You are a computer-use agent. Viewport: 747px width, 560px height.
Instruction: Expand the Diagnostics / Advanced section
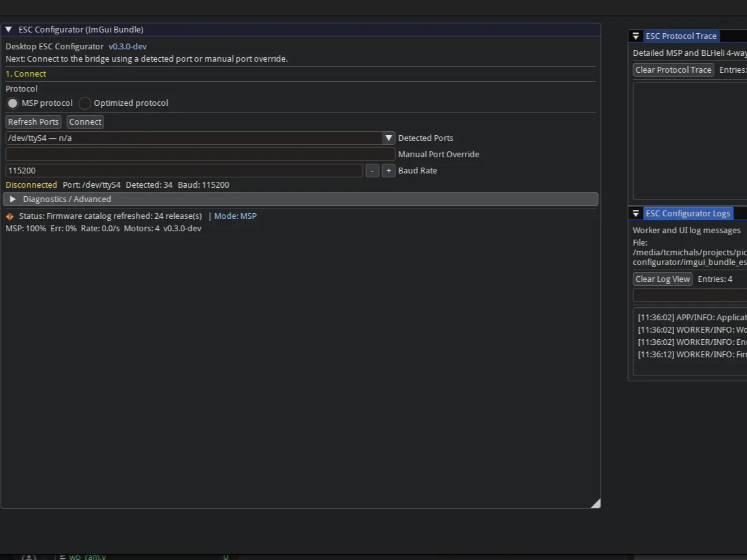(x=300, y=199)
